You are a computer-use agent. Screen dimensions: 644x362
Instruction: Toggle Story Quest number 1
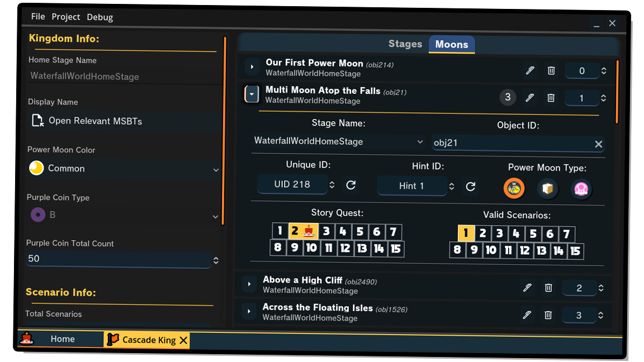coord(280,231)
